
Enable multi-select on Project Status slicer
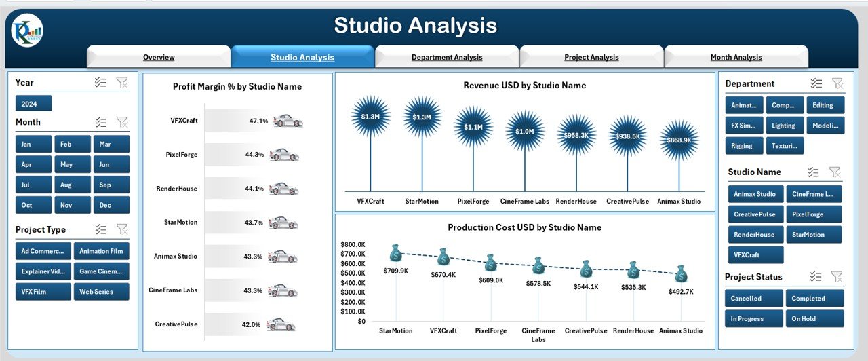point(816,277)
